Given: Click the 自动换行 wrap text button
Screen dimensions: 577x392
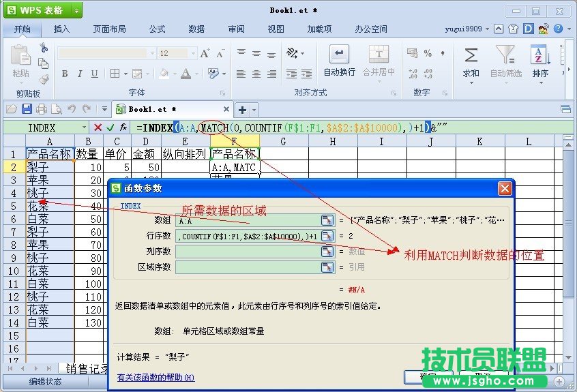Looking at the screenshot, I should [339, 61].
